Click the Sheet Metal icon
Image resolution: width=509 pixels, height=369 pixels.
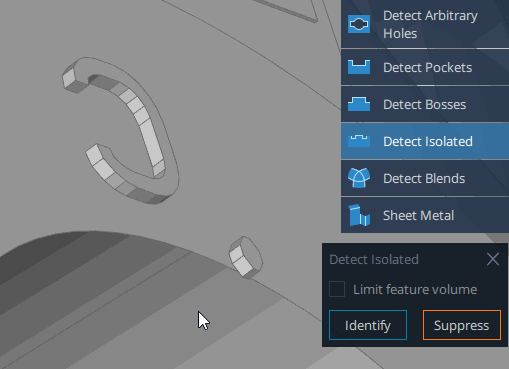click(359, 215)
